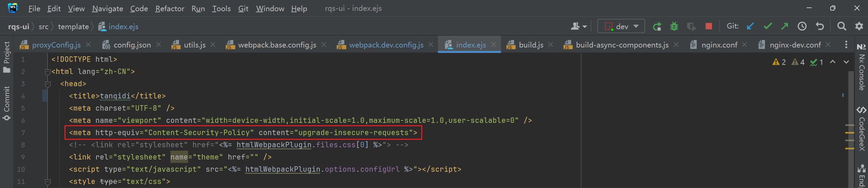Open the Git menu
The width and height of the screenshot is (868, 188).
pyautogui.click(x=243, y=8)
